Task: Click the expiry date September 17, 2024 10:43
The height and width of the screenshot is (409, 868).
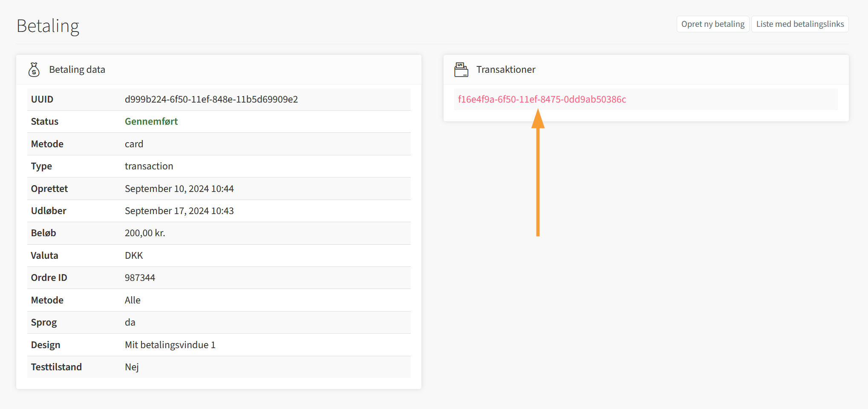Action: [179, 211]
